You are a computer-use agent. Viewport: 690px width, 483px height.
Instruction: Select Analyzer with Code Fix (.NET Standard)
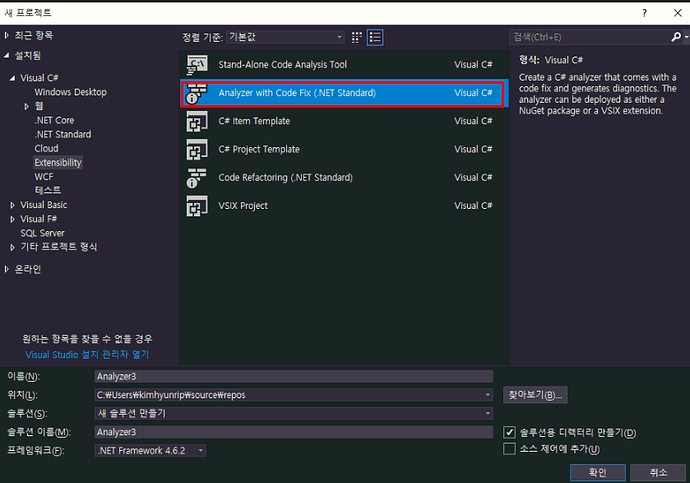point(344,93)
